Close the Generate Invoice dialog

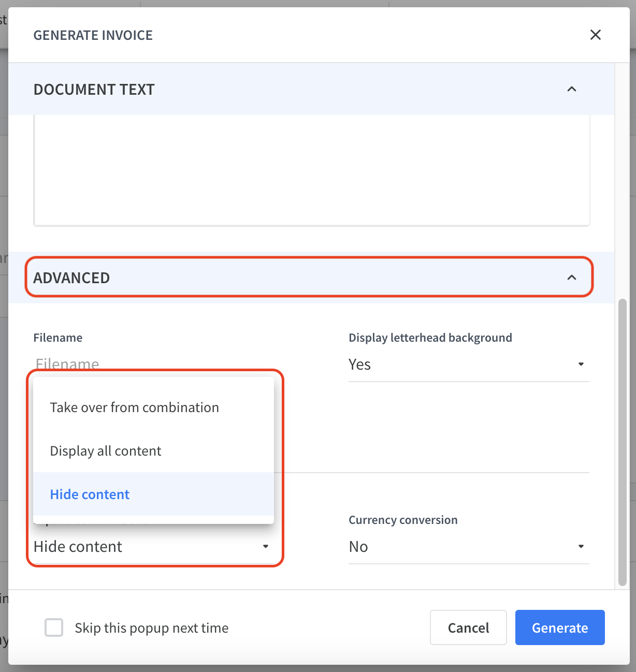pos(596,35)
